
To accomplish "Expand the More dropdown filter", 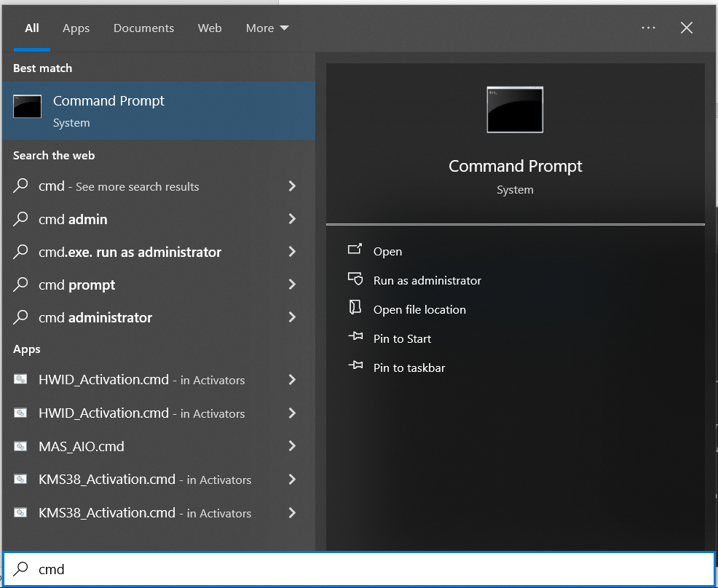I will (267, 28).
